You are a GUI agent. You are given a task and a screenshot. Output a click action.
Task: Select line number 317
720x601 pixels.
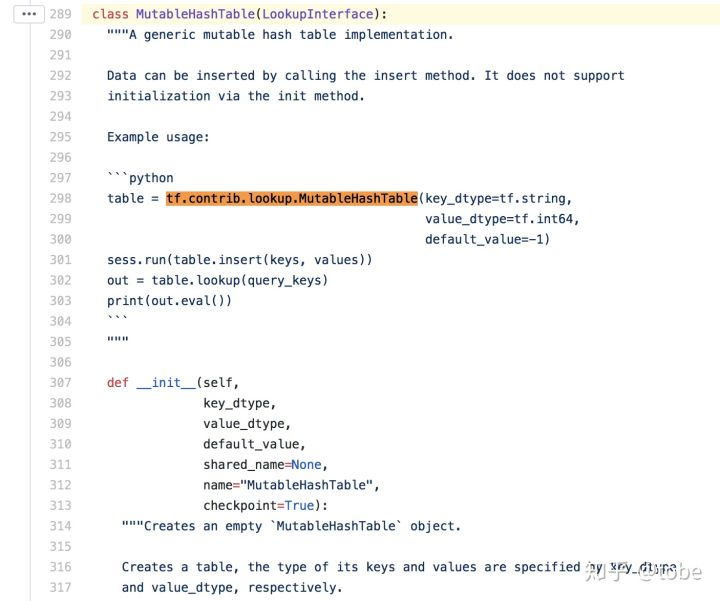tap(61, 588)
